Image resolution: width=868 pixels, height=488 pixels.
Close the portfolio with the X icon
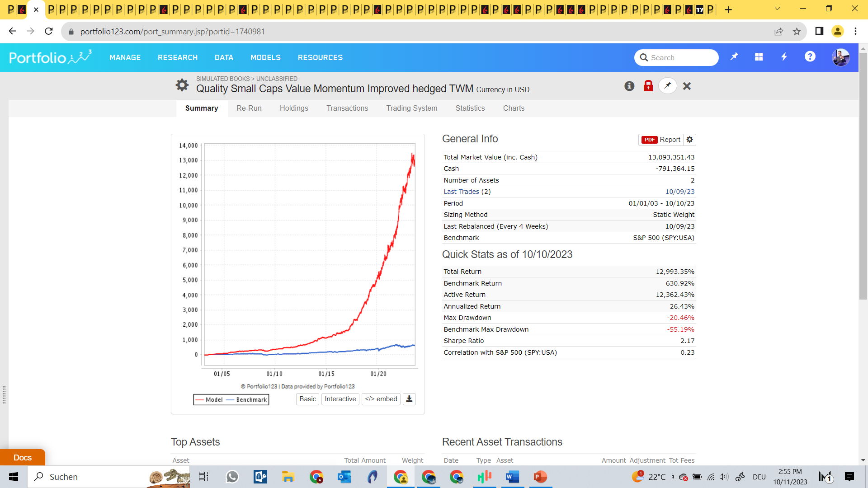click(687, 86)
